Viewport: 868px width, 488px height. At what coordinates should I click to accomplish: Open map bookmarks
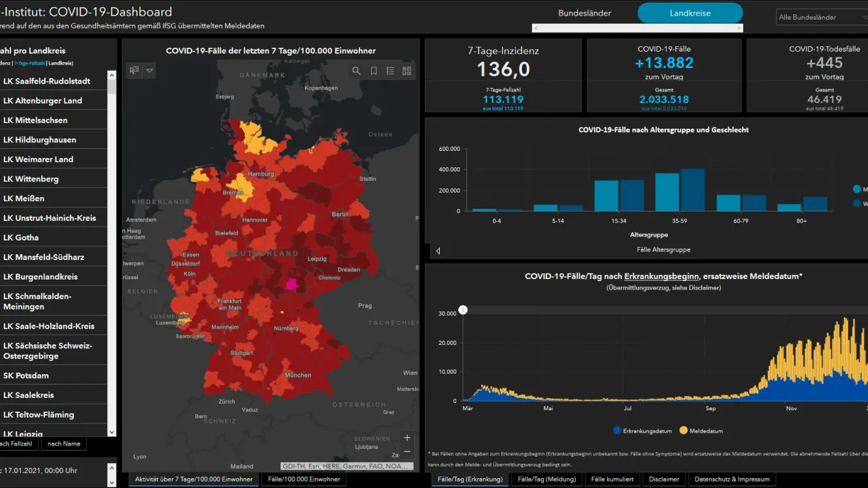(x=374, y=71)
